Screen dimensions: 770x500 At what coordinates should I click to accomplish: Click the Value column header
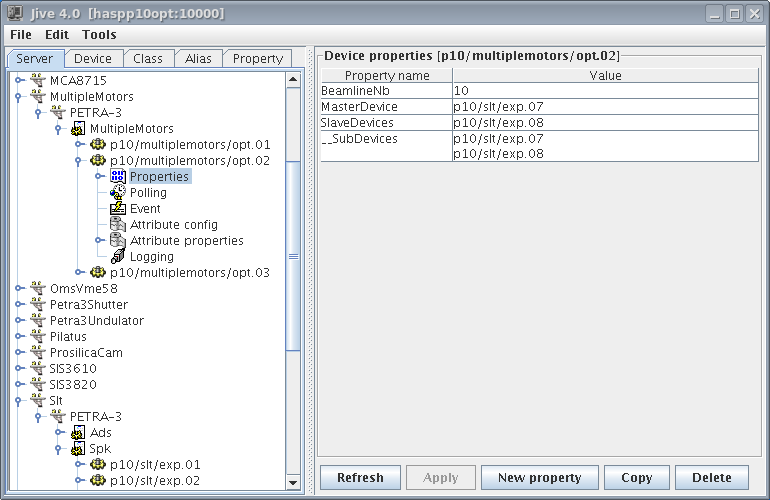click(x=605, y=75)
